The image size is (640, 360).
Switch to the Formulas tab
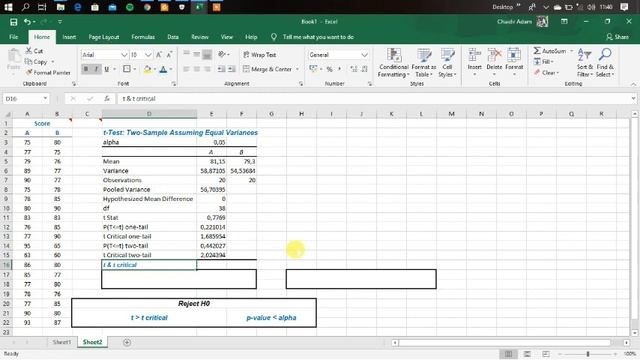[x=143, y=37]
